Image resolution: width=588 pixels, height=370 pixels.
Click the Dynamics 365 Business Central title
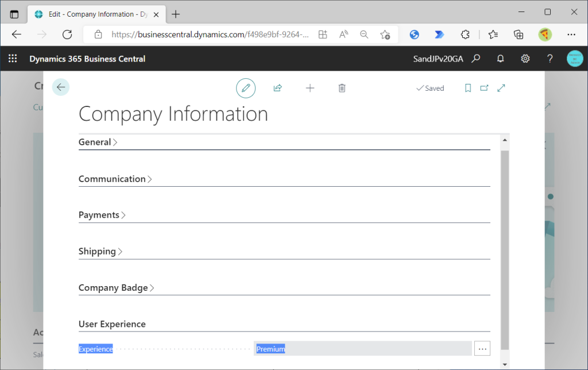tap(87, 59)
